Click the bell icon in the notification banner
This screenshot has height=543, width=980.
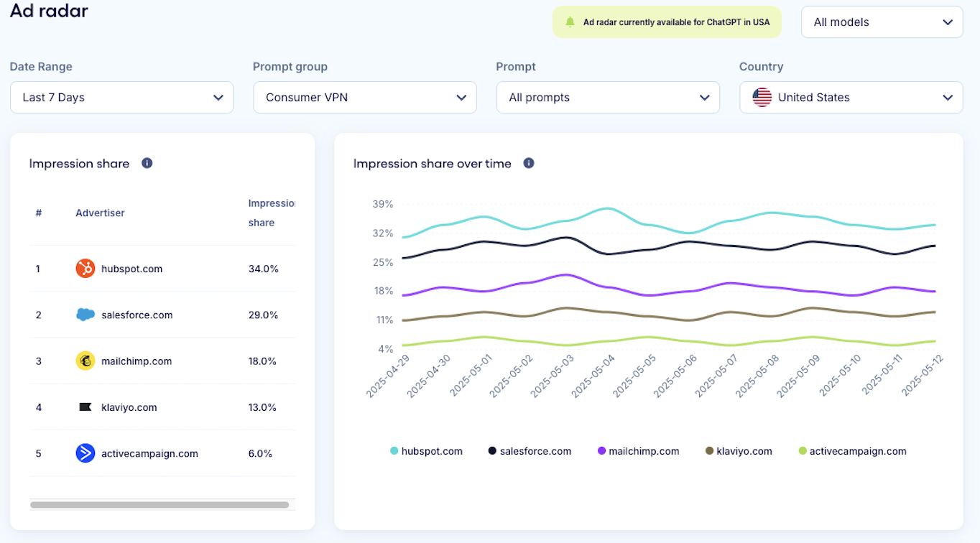coord(570,22)
